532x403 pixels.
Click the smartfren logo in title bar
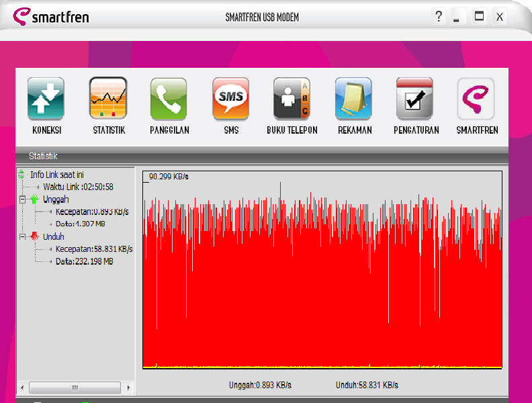pyautogui.click(x=51, y=16)
